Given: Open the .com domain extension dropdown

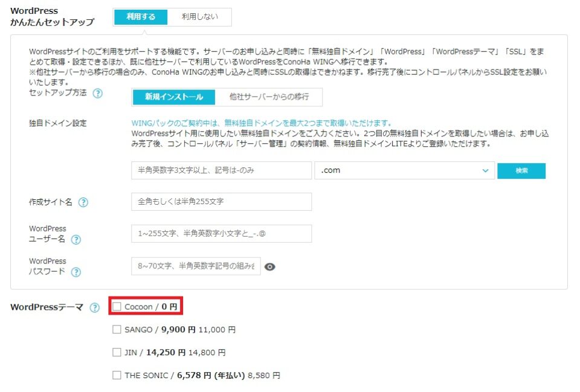Looking at the screenshot, I should click(x=404, y=170).
